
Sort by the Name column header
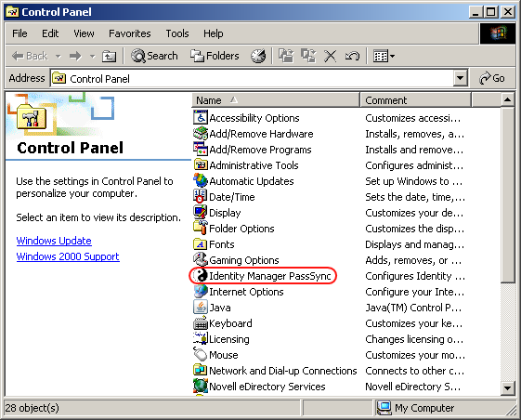click(276, 99)
